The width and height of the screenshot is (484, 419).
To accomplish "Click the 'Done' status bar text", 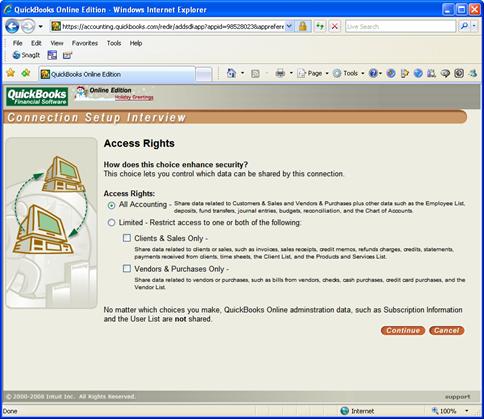I will tap(10, 411).
